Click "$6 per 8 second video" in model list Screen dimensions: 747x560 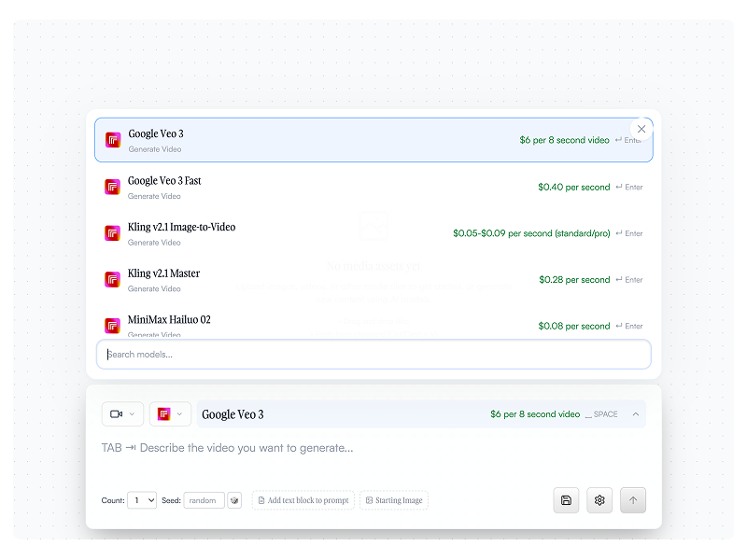point(564,140)
